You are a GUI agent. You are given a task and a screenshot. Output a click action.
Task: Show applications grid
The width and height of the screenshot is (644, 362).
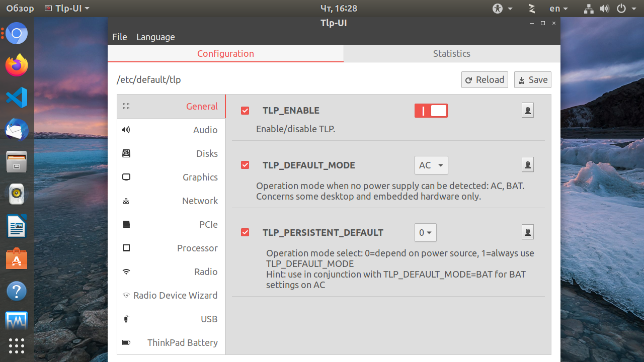tap(17, 345)
